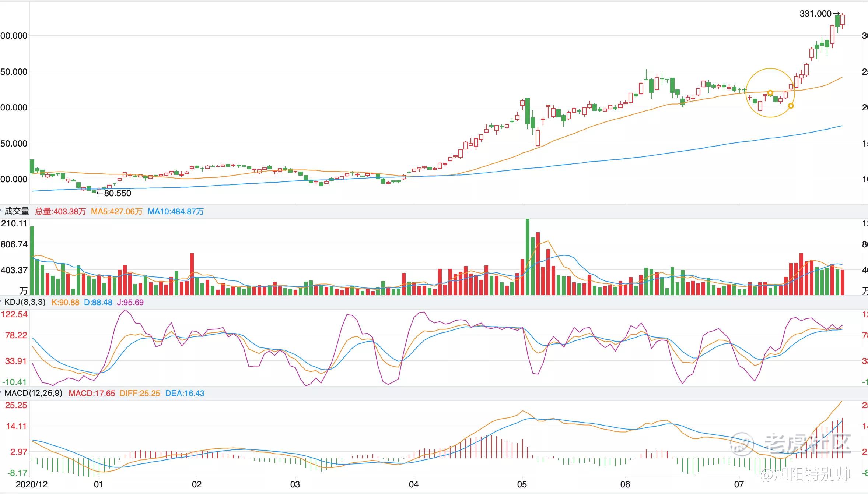
Task: Click the tallest green volume bar in May
Action: (528, 258)
